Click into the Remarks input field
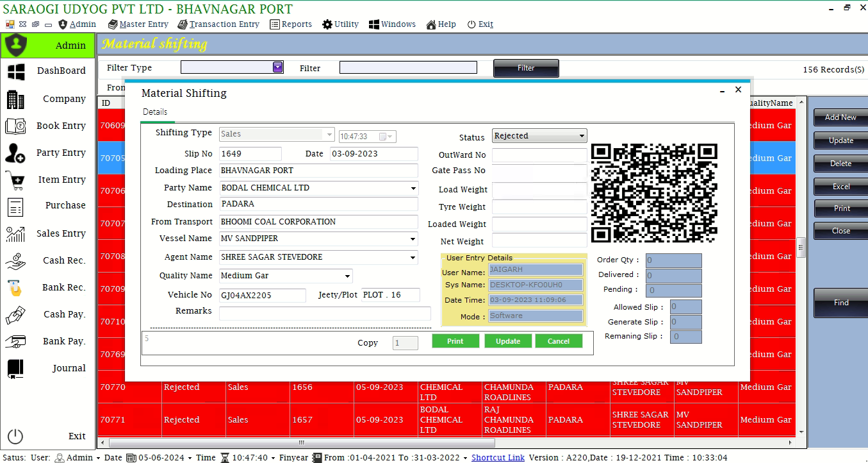 click(x=325, y=314)
